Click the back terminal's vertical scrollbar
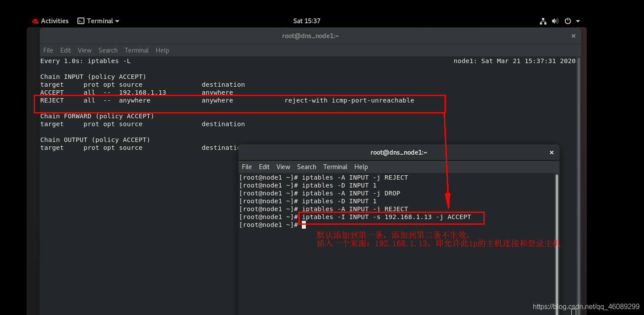 tap(579, 184)
